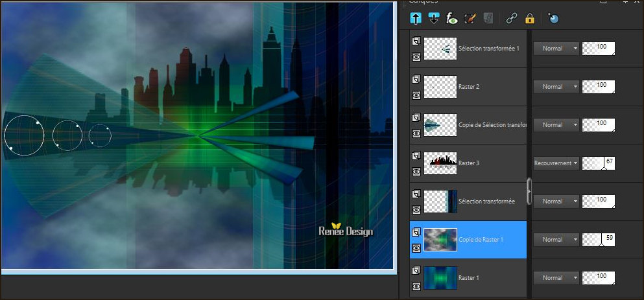Screen dimensions: 644x300
Task: Select the layer named Raster 3
Action: [x=469, y=163]
